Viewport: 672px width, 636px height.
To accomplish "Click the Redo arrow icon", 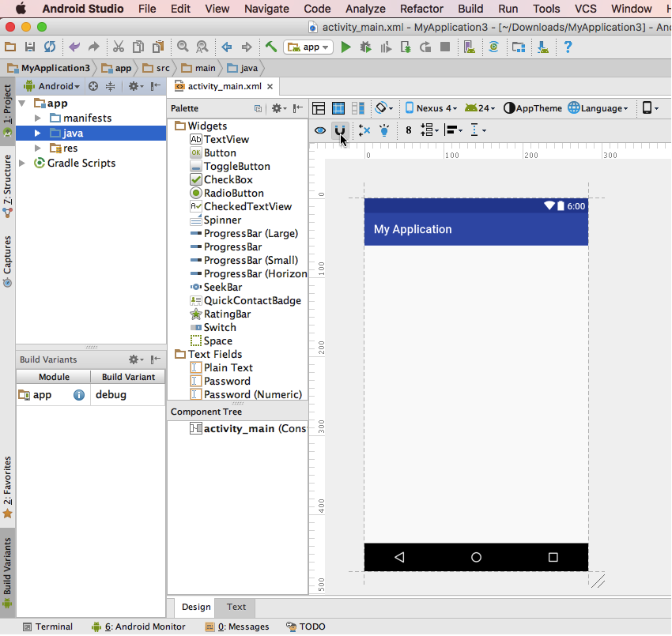I will 93,47.
